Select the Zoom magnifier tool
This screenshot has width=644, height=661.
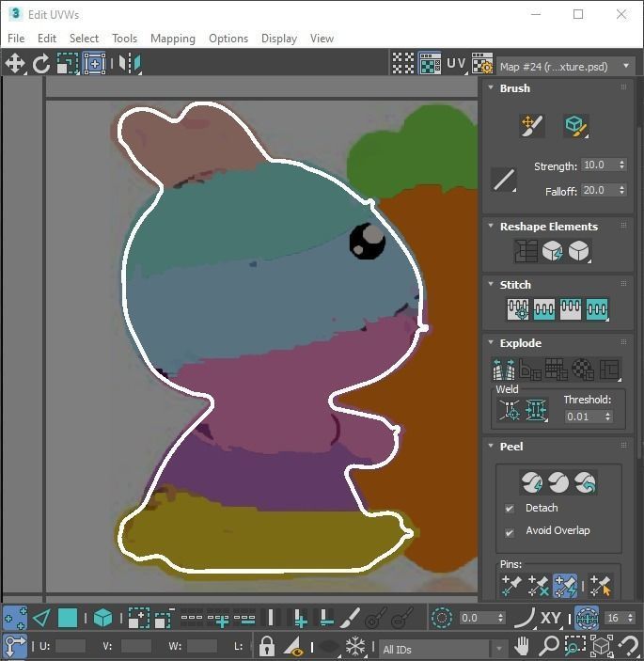[548, 646]
